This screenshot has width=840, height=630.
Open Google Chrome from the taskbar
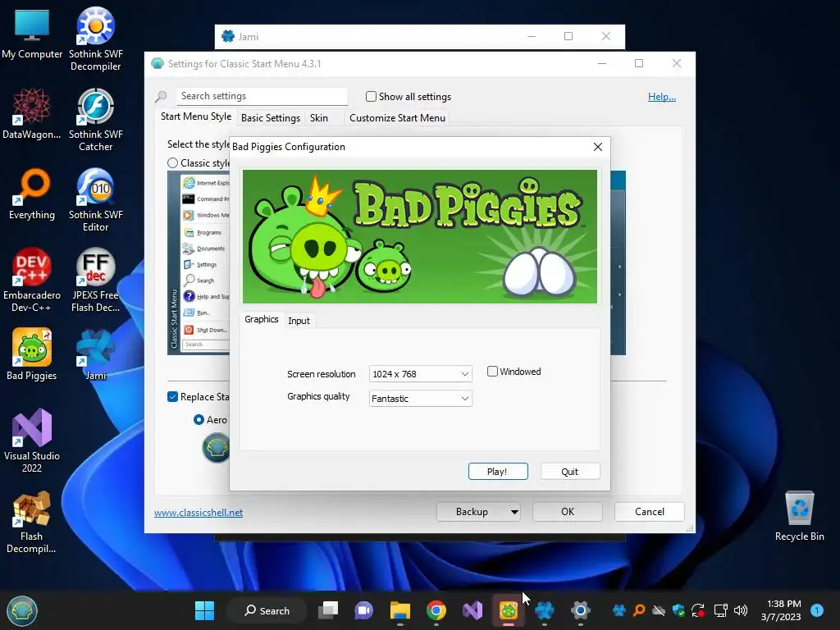pos(436,610)
